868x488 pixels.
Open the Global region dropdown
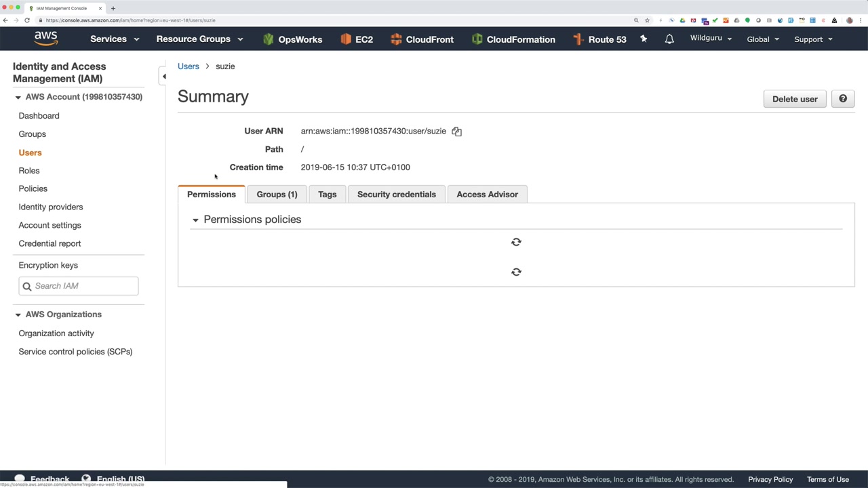tap(763, 39)
